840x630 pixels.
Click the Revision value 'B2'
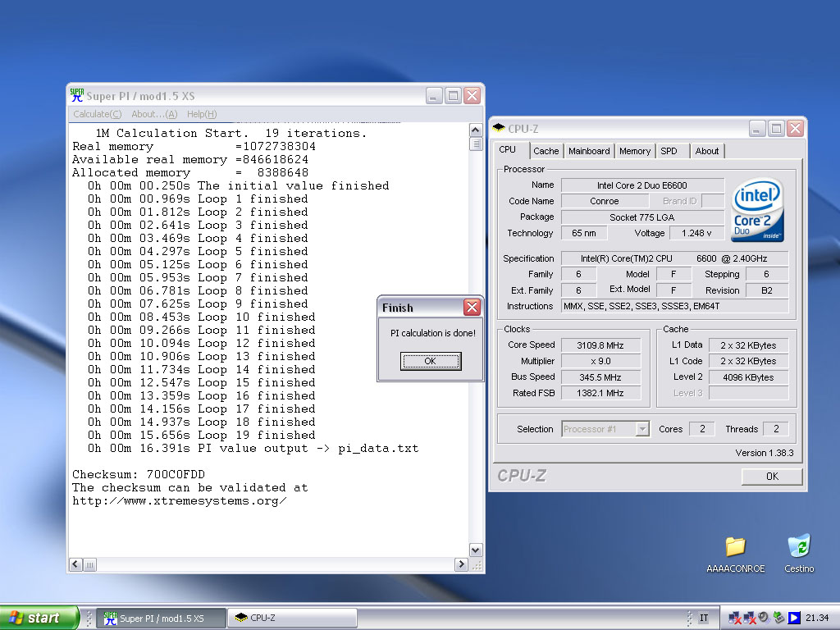coord(767,290)
